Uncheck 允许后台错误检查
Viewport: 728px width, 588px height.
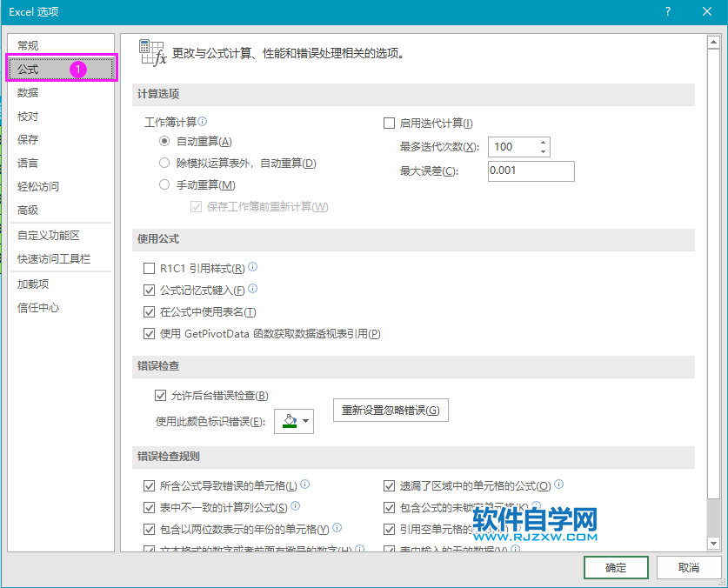click(x=161, y=395)
